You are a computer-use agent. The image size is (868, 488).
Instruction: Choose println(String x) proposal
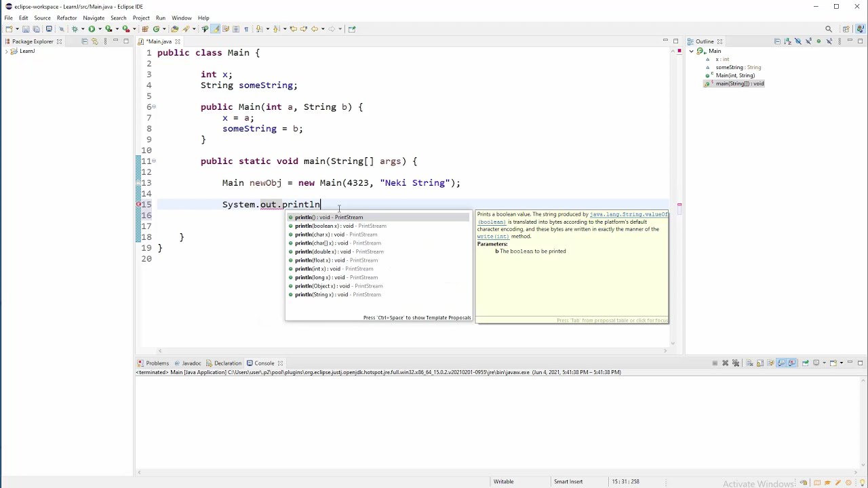tap(377, 294)
